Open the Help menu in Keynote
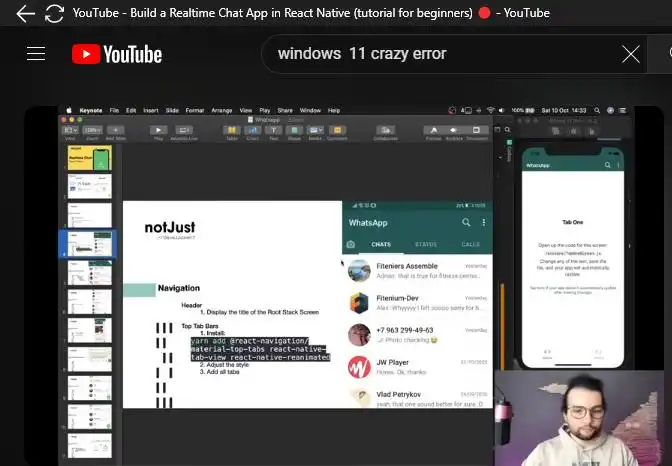The image size is (672, 466). point(333,110)
